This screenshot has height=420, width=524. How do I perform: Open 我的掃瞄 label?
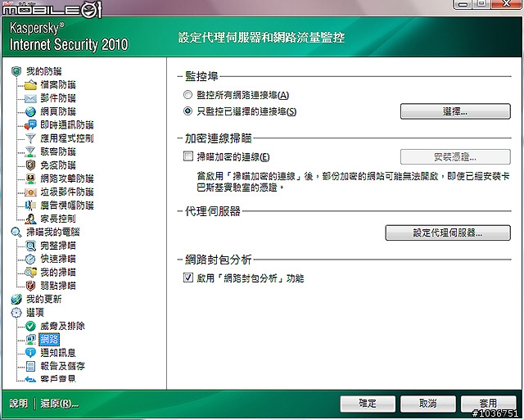click(58, 273)
